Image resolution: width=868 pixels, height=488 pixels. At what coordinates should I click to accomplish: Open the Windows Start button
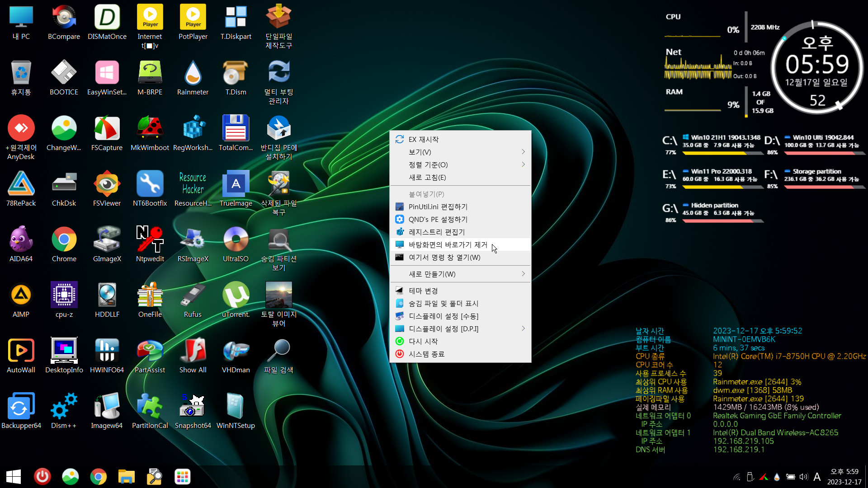(x=14, y=477)
